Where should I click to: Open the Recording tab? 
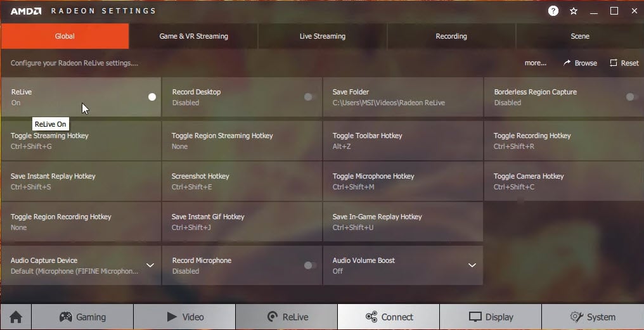[451, 36]
